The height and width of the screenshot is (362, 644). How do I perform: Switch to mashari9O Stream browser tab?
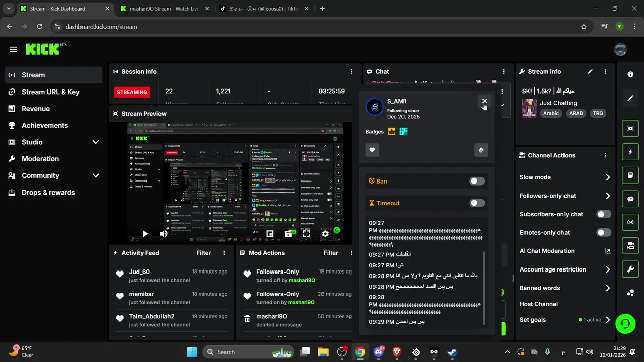coord(164,9)
